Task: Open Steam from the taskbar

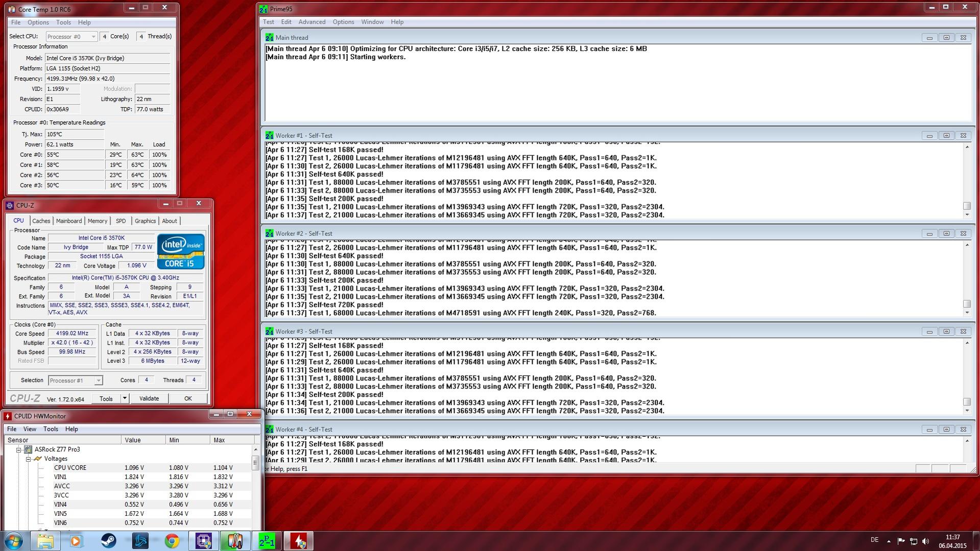Action: pyautogui.click(x=108, y=541)
